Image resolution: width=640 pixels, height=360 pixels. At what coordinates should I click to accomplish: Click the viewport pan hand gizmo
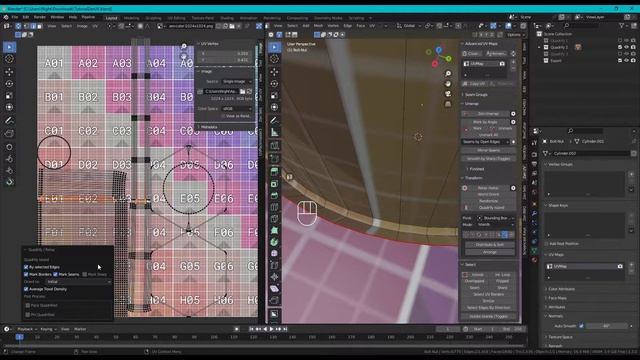pos(448,84)
